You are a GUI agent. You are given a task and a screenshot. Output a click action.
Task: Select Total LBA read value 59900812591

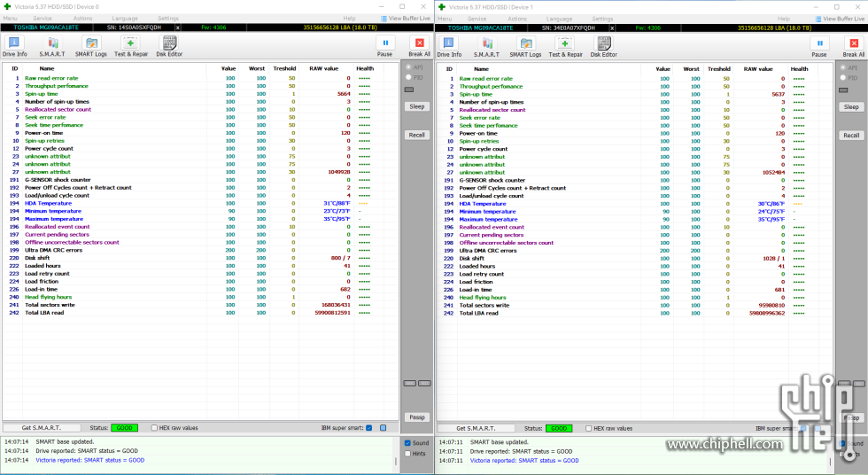pos(333,313)
